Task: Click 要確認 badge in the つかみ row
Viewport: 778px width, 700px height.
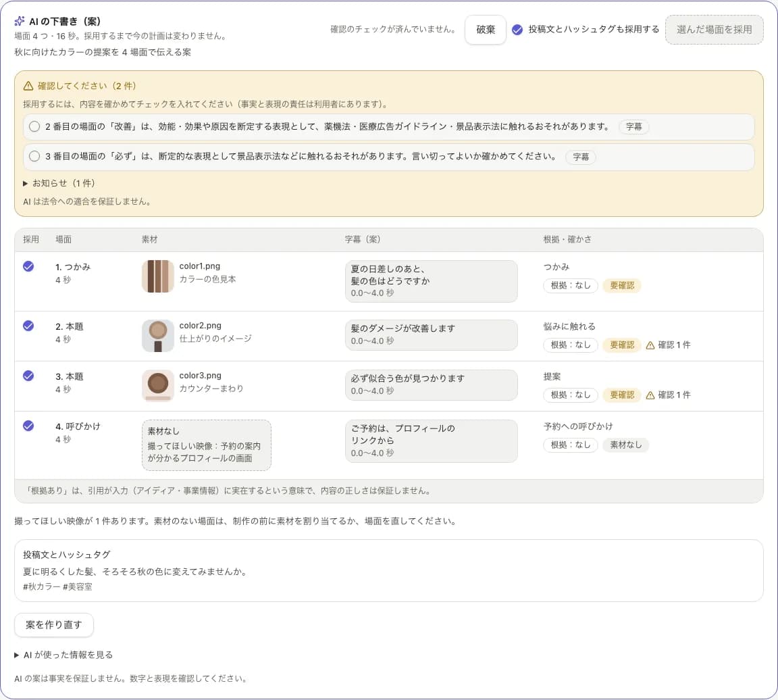Action: click(622, 285)
